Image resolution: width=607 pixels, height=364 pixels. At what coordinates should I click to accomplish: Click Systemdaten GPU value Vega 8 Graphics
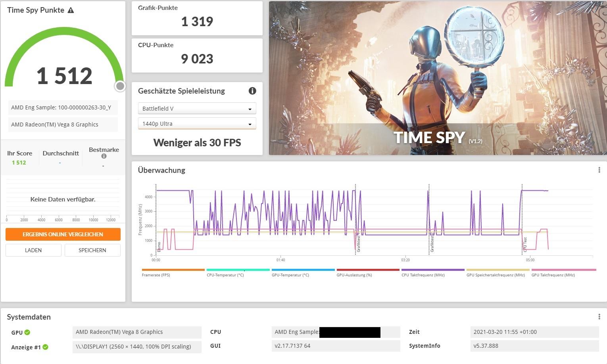[x=137, y=332]
